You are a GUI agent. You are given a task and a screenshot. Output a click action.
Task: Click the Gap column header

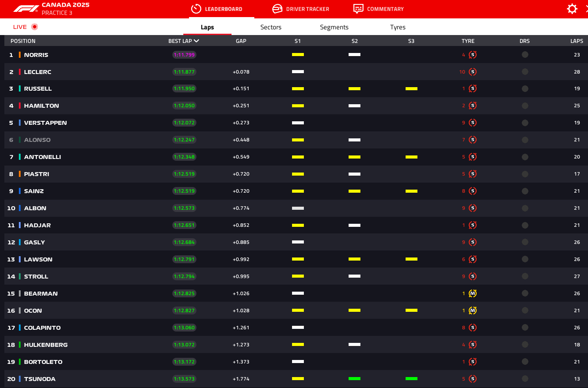pyautogui.click(x=241, y=41)
